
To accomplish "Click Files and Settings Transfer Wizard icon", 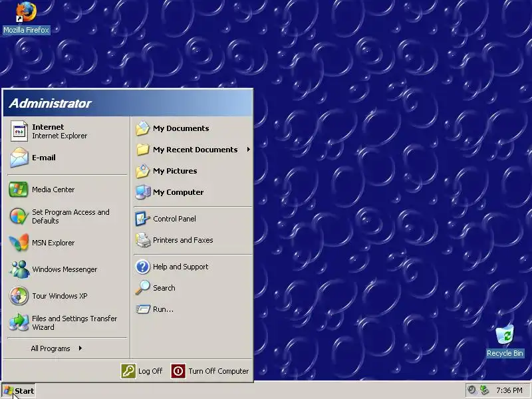I will pos(19,323).
